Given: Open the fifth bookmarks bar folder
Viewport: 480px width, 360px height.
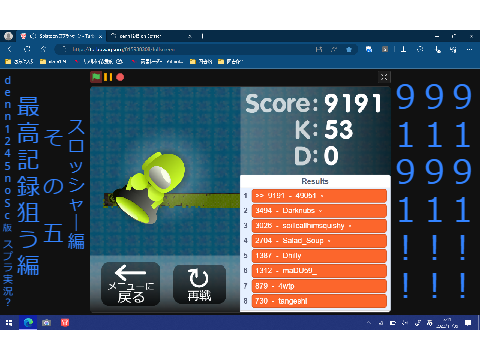Looking at the screenshot, I should pos(201,61).
